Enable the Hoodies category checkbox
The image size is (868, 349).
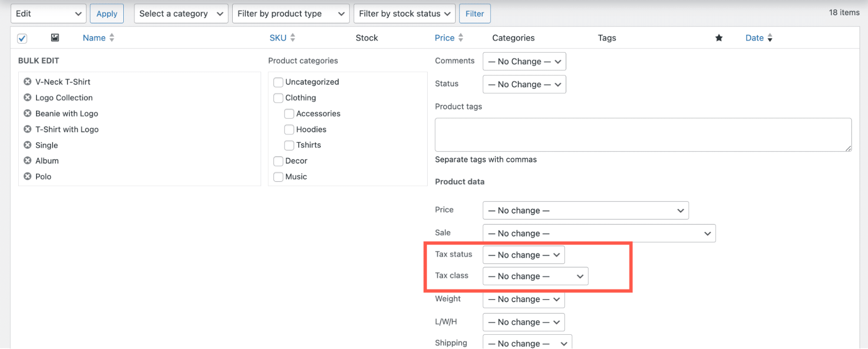point(289,130)
